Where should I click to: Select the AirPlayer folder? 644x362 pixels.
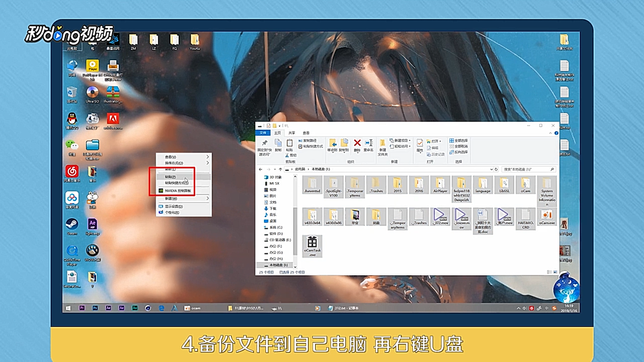[440, 185]
